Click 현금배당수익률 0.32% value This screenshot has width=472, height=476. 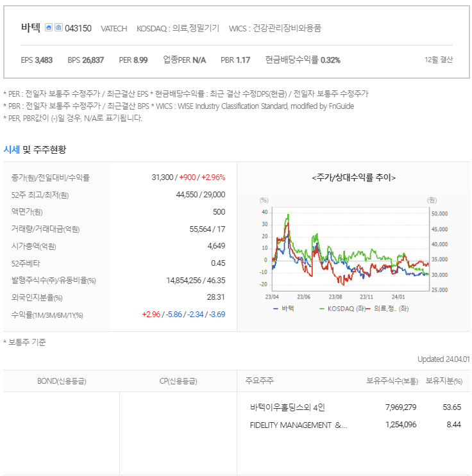303,60
